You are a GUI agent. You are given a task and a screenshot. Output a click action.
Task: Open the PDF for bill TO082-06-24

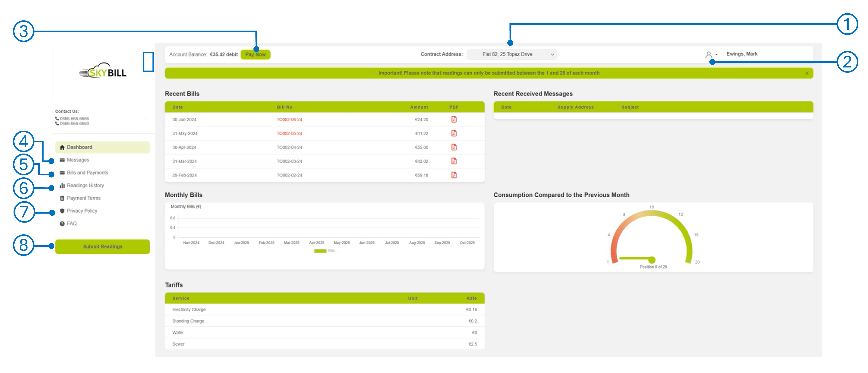click(x=454, y=119)
